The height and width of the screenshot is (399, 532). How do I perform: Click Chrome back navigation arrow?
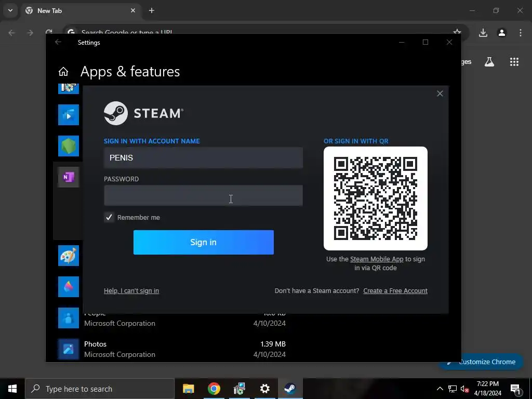[x=12, y=33]
